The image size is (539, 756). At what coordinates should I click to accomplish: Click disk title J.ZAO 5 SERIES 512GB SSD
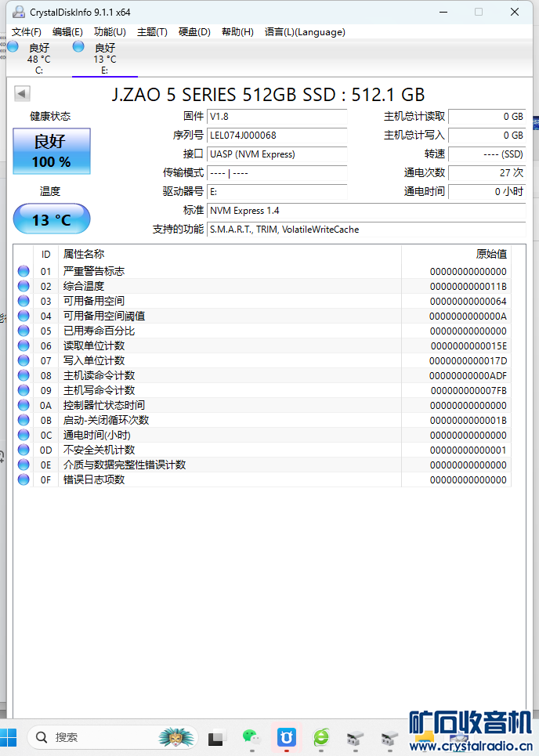point(268,95)
